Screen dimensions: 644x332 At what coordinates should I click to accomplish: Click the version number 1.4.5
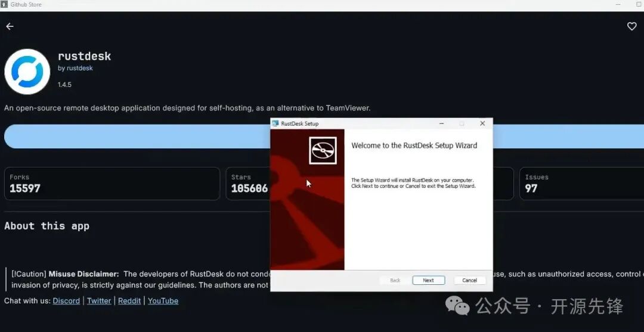[64, 85]
